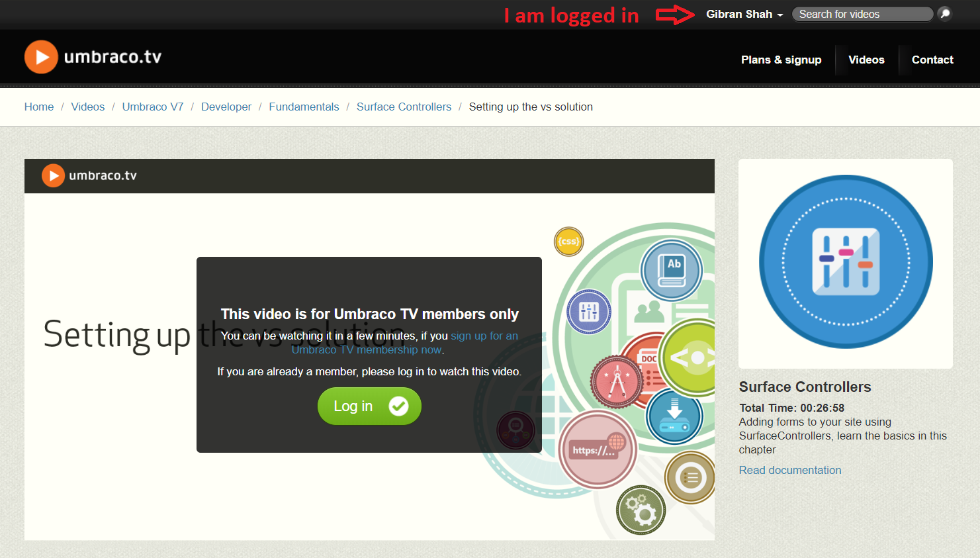Click the Total Time: 00:26:58 text
The height and width of the screenshot is (558, 980).
[791, 408]
